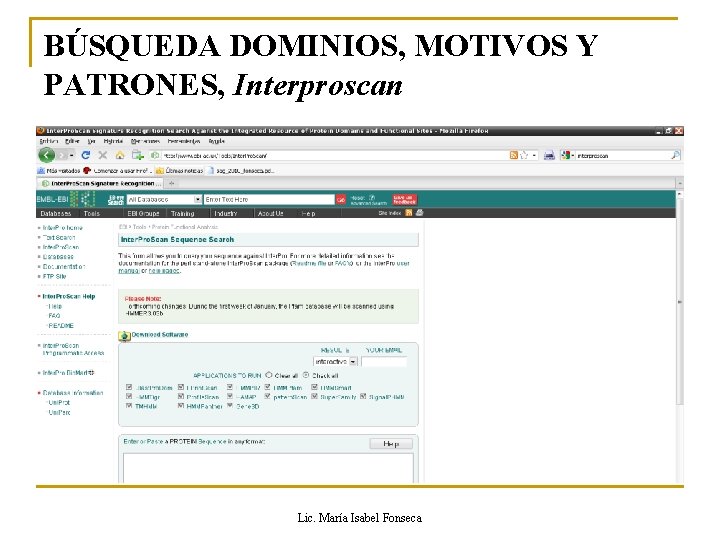The width and height of the screenshot is (720, 540).
Task: Reload the page with the refresh icon
Action: (x=85, y=155)
